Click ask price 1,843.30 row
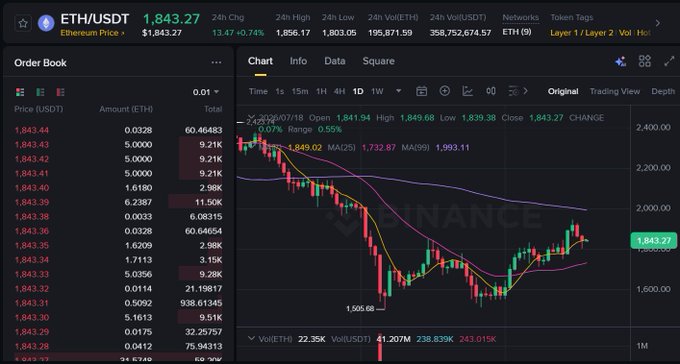680x364 pixels. [118, 317]
